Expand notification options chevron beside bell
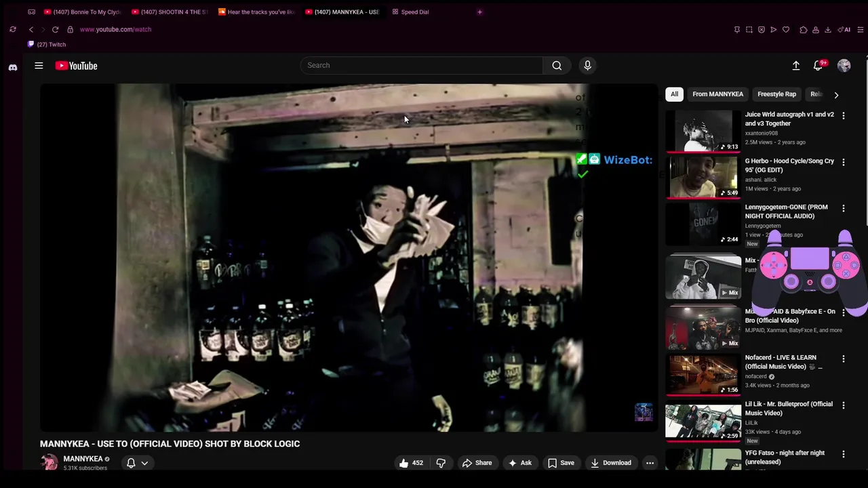 pyautogui.click(x=144, y=464)
